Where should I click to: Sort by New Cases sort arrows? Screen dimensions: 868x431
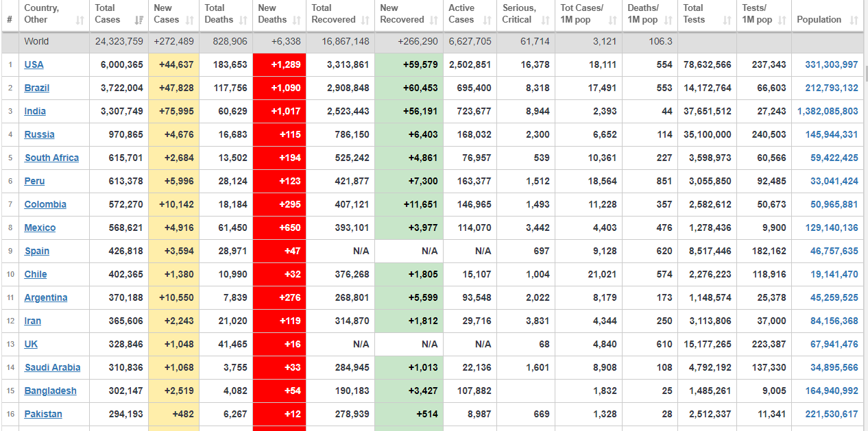[x=191, y=21]
